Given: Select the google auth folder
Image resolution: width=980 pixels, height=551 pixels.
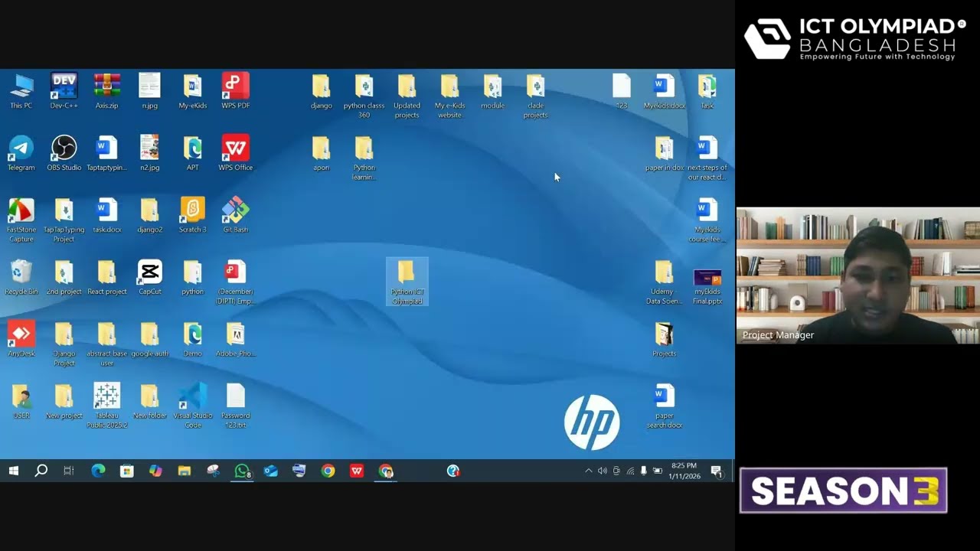Looking at the screenshot, I should click(x=150, y=339).
